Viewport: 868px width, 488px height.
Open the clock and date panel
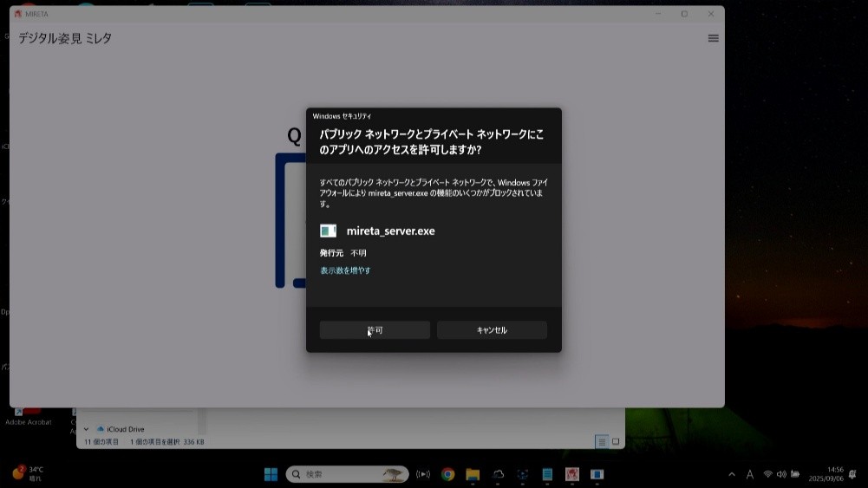(826, 474)
